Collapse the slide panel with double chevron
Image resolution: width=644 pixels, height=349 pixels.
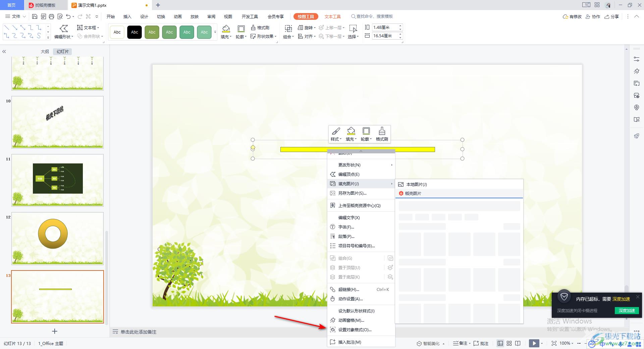pyautogui.click(x=4, y=52)
